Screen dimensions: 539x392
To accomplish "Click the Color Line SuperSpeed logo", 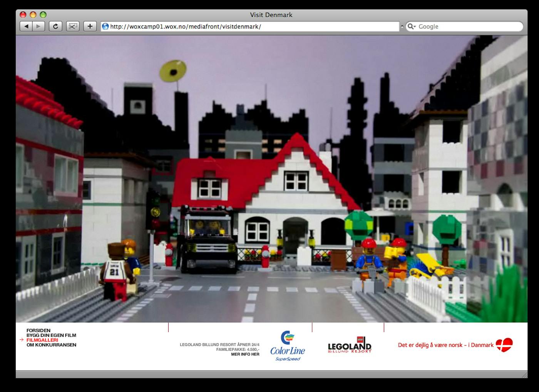I will [287, 346].
